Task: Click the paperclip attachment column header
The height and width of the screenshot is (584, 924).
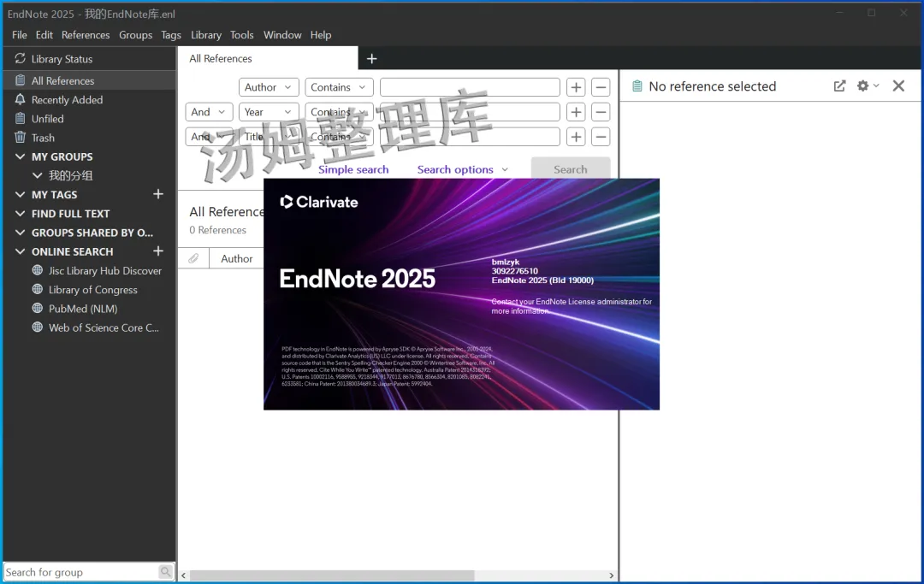Action: pos(193,258)
